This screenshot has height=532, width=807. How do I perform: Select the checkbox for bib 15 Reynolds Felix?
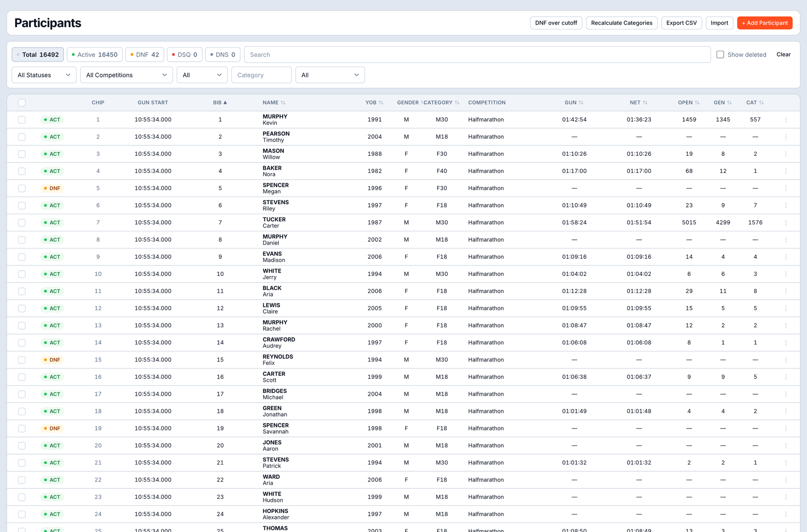[x=22, y=360]
